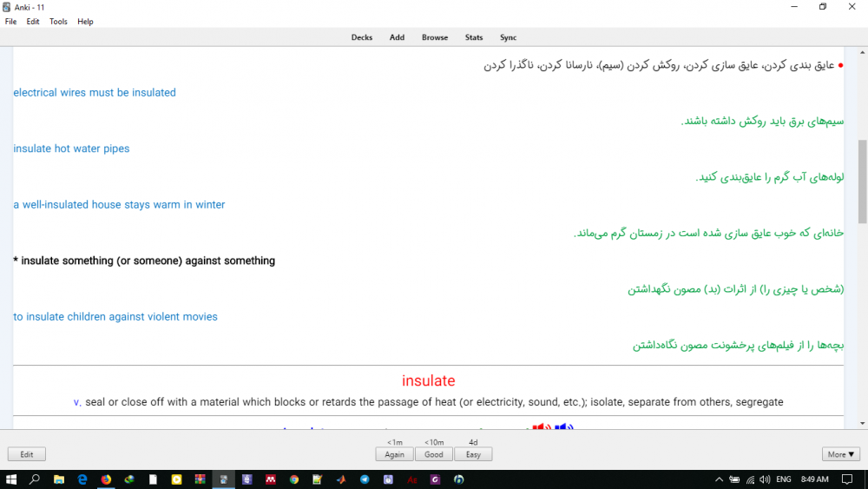Click Sync in the toolbar
The height and width of the screenshot is (489, 868).
(508, 37)
